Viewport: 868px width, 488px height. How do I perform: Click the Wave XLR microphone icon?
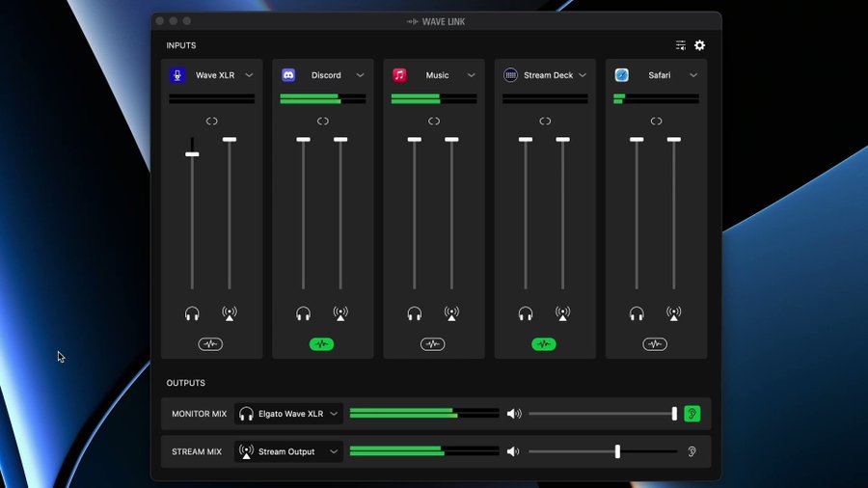[x=177, y=75]
